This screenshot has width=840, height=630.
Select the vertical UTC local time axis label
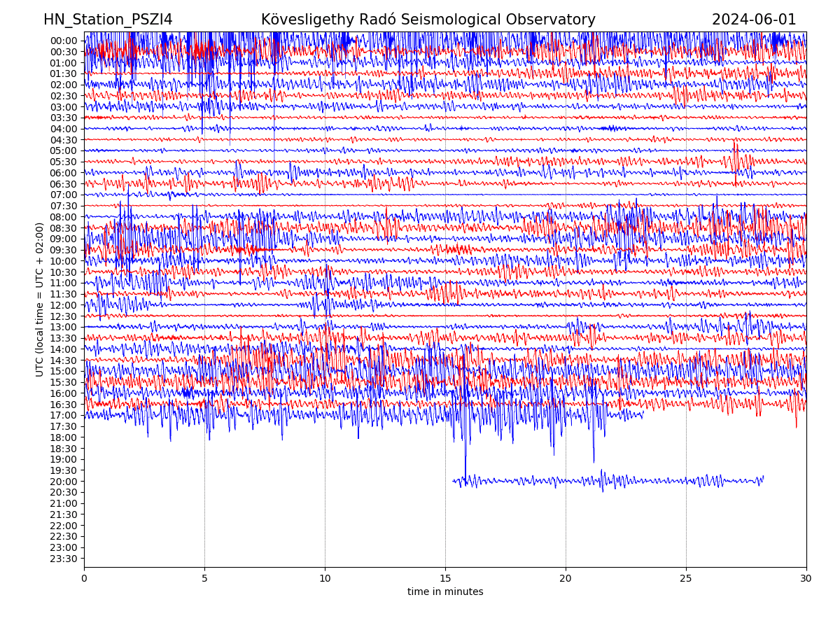tap(40, 300)
